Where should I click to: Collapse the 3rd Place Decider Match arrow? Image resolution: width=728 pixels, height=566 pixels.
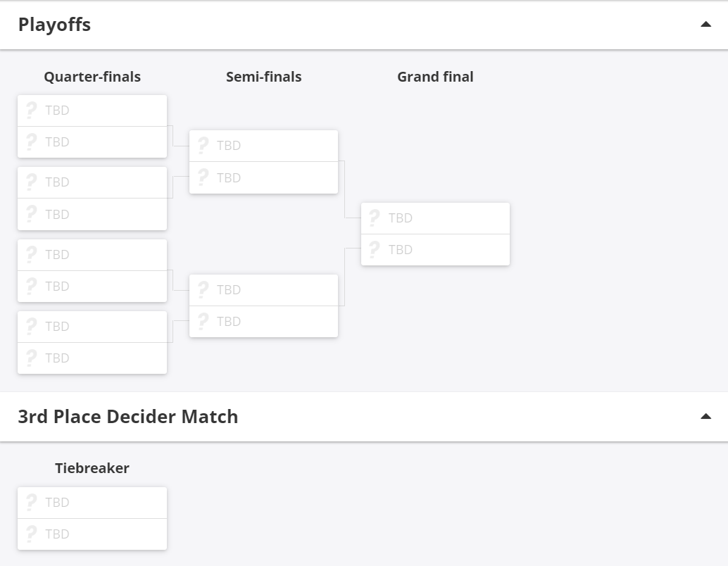tap(705, 417)
